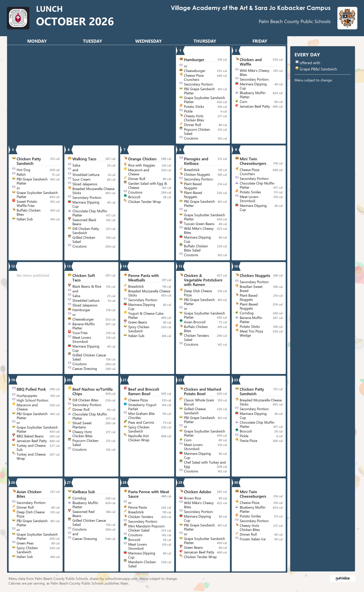Click 'Jamaican Beef Patty' on day 2
This screenshot has height=592, width=364.
click(x=255, y=106)
